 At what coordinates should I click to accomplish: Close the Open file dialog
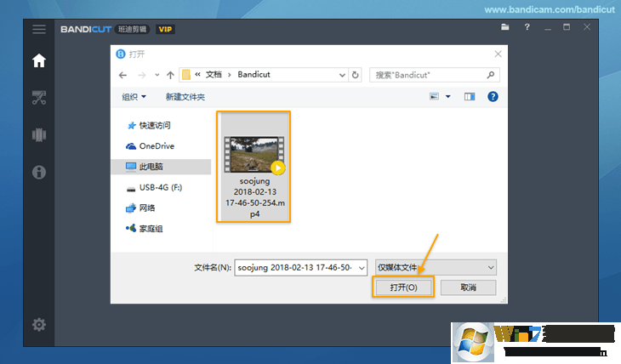click(x=498, y=54)
